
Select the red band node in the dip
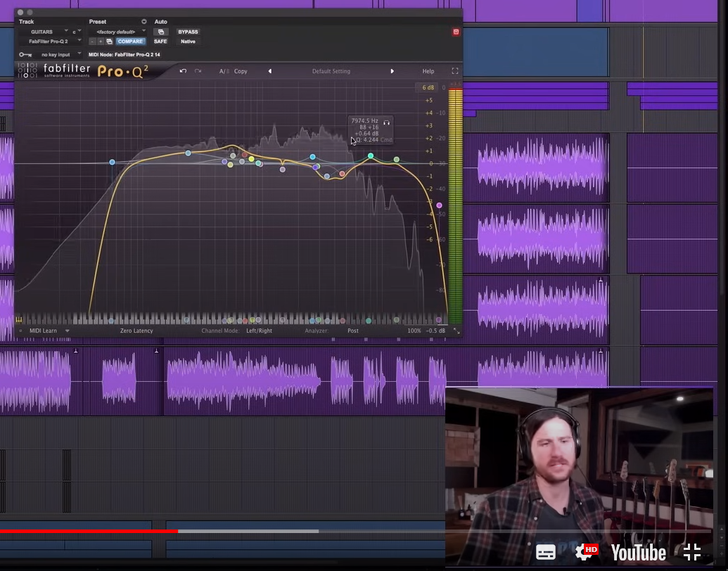342,174
